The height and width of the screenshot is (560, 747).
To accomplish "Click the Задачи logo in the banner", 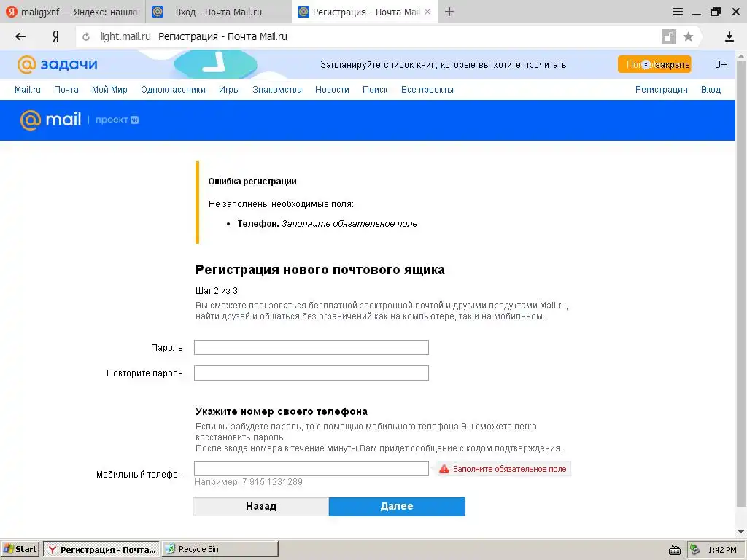I will point(57,64).
